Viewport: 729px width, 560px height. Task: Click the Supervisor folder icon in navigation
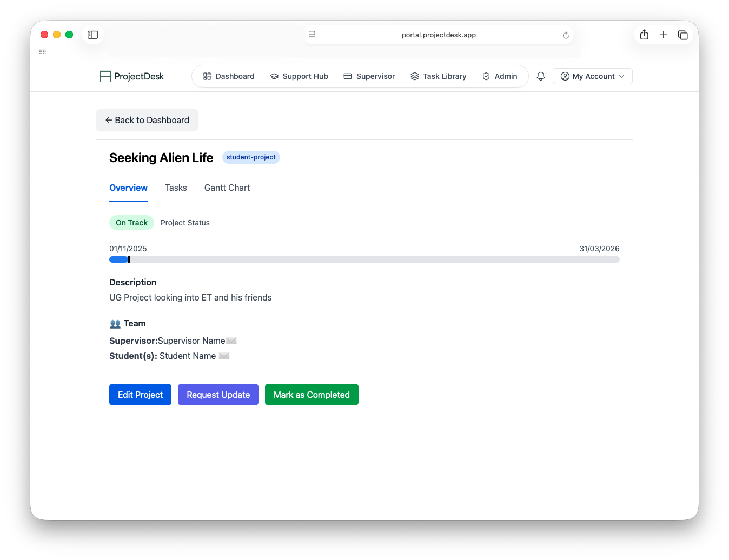[x=347, y=76]
